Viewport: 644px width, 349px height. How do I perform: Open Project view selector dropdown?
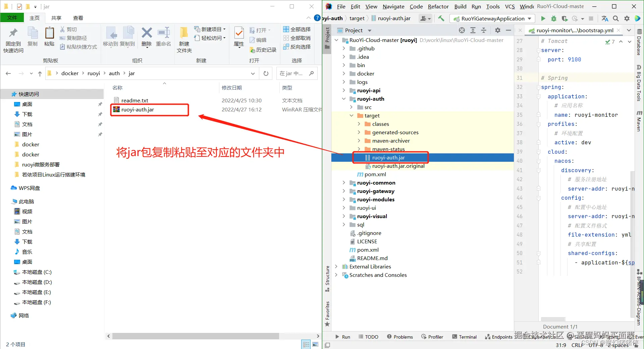pos(370,31)
